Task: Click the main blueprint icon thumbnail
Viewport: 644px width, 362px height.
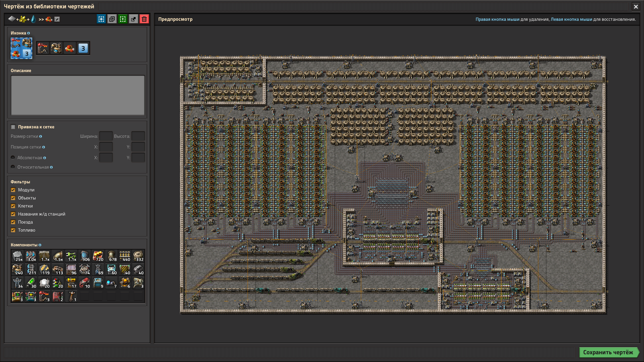Action: 21,48
